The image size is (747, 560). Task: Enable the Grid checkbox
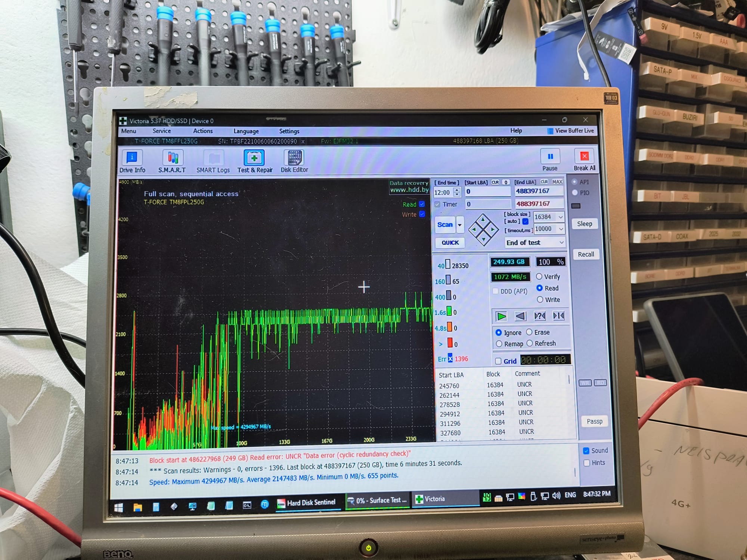(x=498, y=361)
